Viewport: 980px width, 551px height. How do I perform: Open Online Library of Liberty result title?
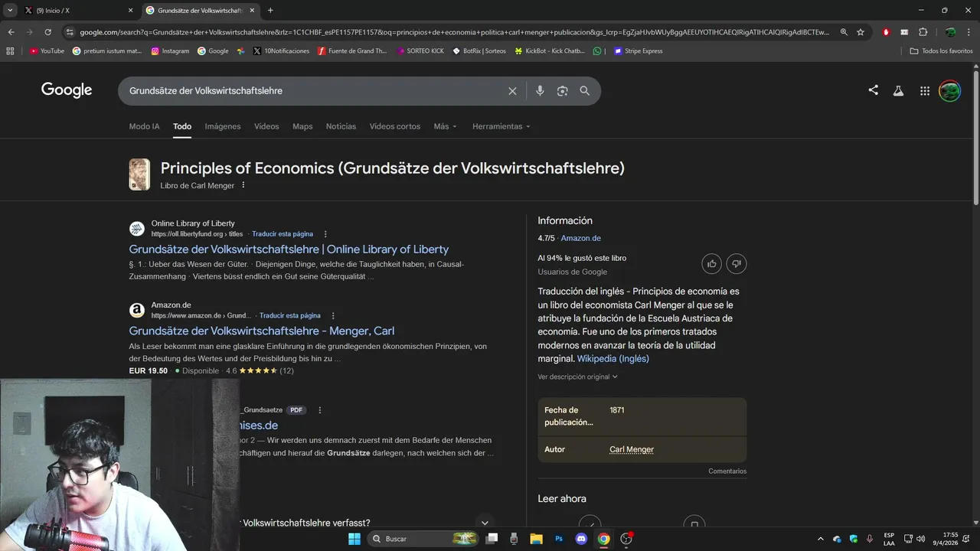[x=289, y=249]
